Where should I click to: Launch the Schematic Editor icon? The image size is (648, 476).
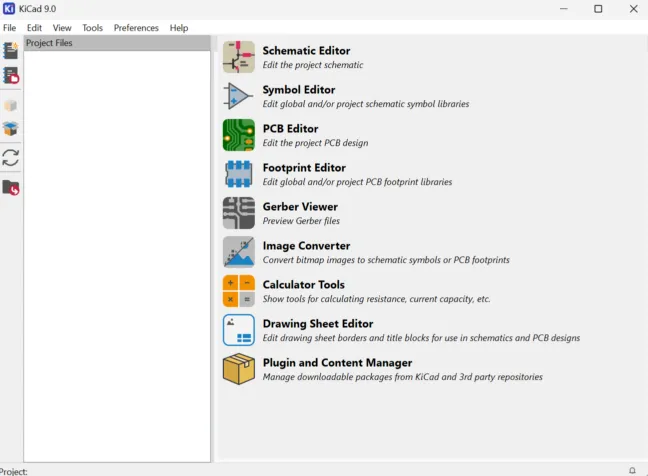(238, 57)
